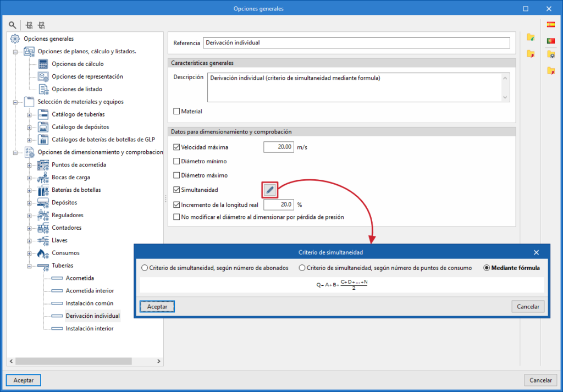Click the Referencia text field
563x392 pixels.
(356, 43)
